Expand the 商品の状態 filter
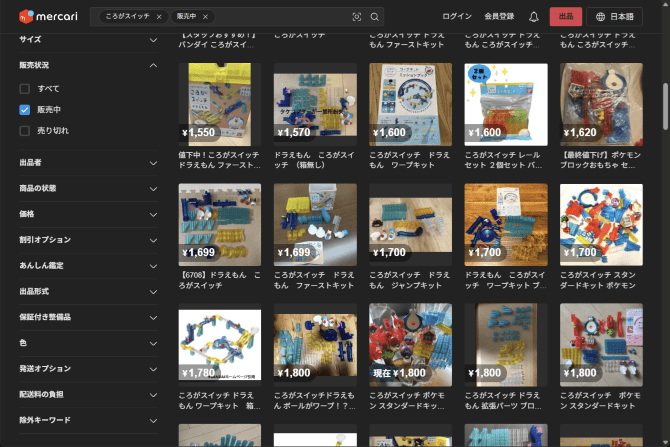 point(88,188)
